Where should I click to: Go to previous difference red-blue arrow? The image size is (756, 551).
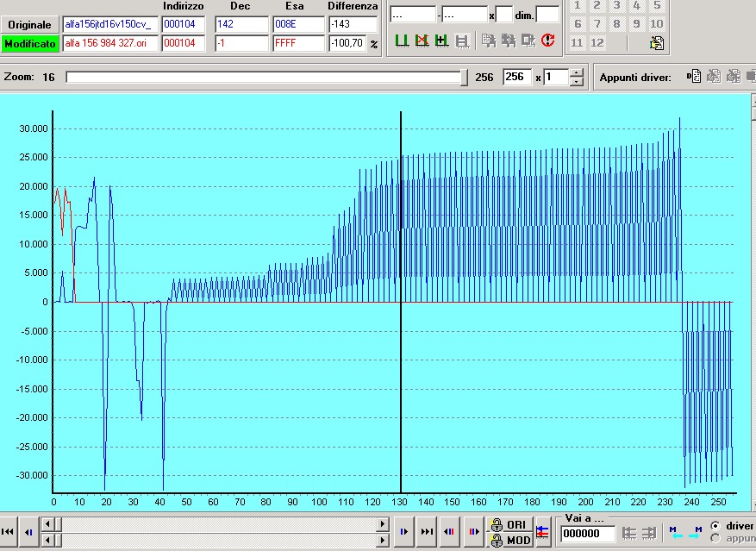[449, 532]
